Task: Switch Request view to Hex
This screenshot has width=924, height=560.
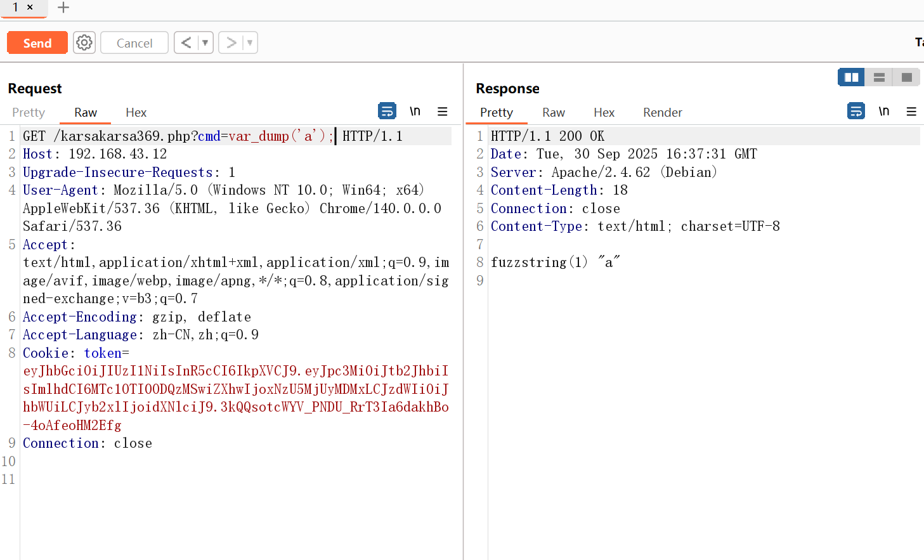Action: coord(136,112)
